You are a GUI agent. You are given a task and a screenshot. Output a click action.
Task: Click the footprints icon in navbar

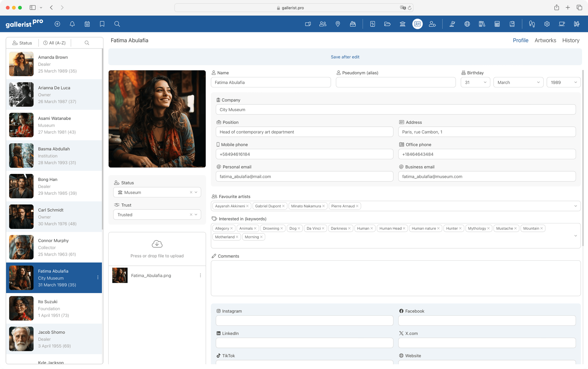pyautogui.click(x=532, y=24)
